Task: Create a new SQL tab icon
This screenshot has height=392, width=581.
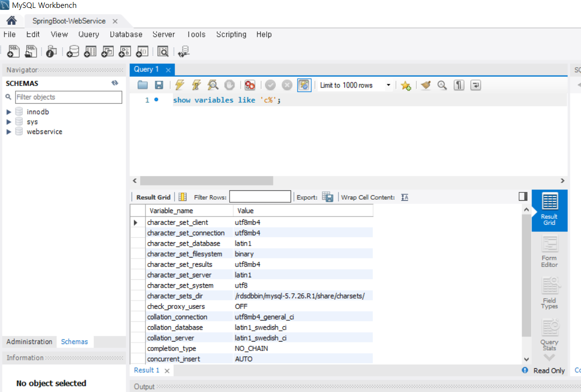Action: 13,51
